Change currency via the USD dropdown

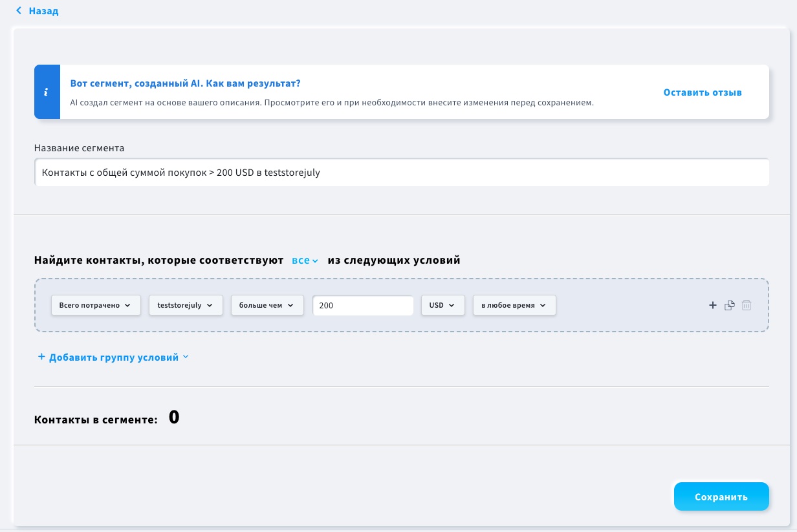point(442,305)
